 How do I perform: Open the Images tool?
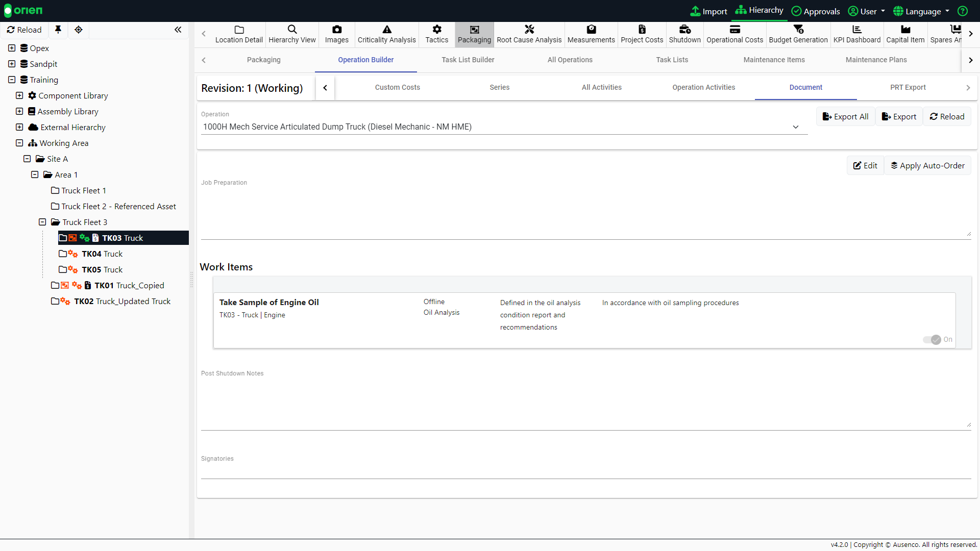(336, 34)
